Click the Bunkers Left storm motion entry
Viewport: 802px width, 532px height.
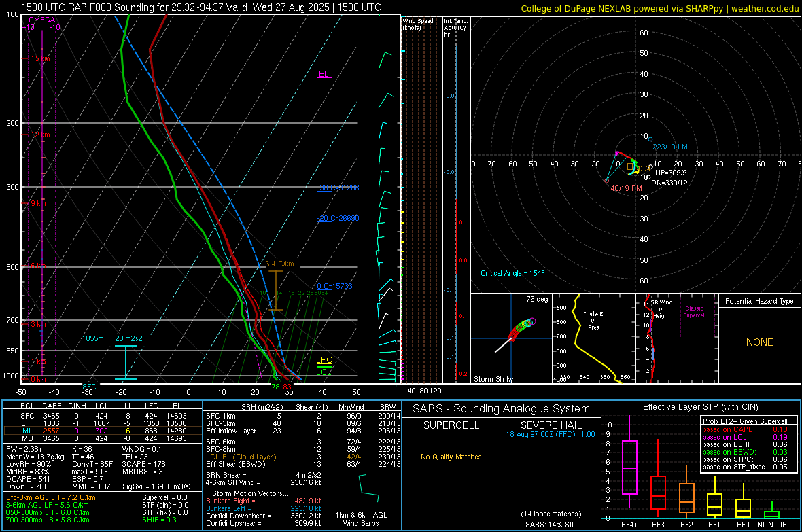pyautogui.click(x=264, y=508)
